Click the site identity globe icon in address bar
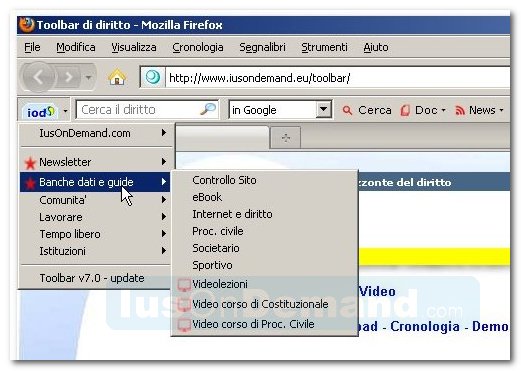Image resolution: width=521 pixels, height=371 pixels. pos(153,77)
